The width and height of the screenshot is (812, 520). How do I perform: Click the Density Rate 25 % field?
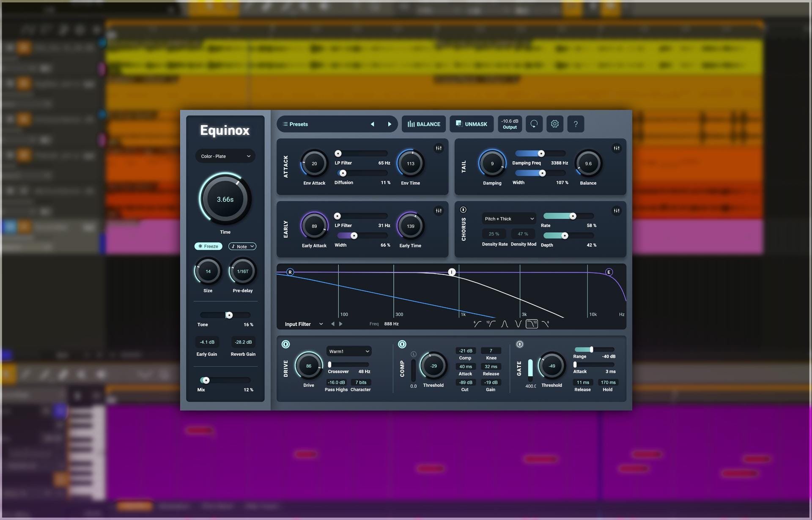pyautogui.click(x=494, y=234)
